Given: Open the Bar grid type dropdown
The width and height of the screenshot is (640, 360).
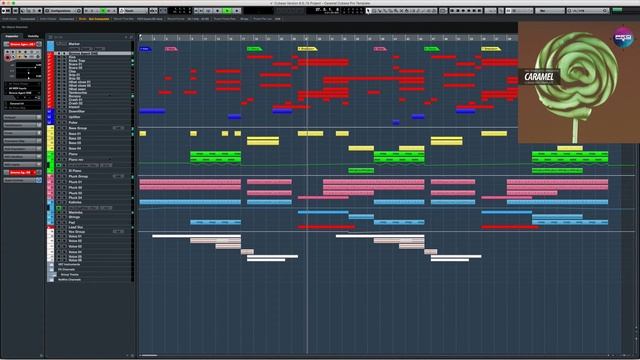Looking at the screenshot, I should coord(550,11).
